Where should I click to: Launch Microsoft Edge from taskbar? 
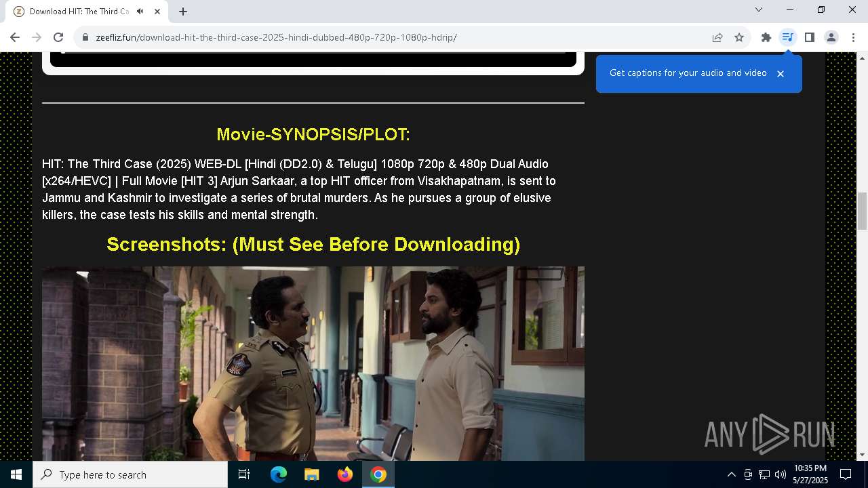(x=279, y=474)
